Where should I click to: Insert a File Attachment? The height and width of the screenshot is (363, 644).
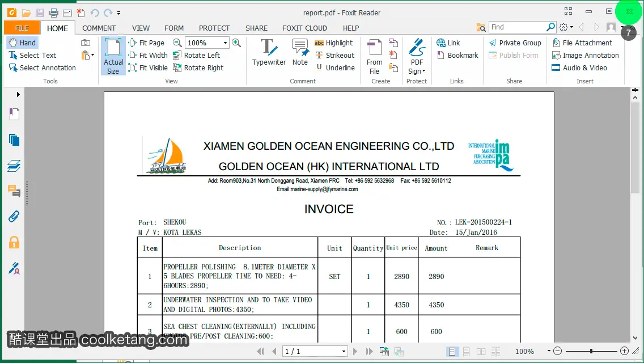[582, 43]
